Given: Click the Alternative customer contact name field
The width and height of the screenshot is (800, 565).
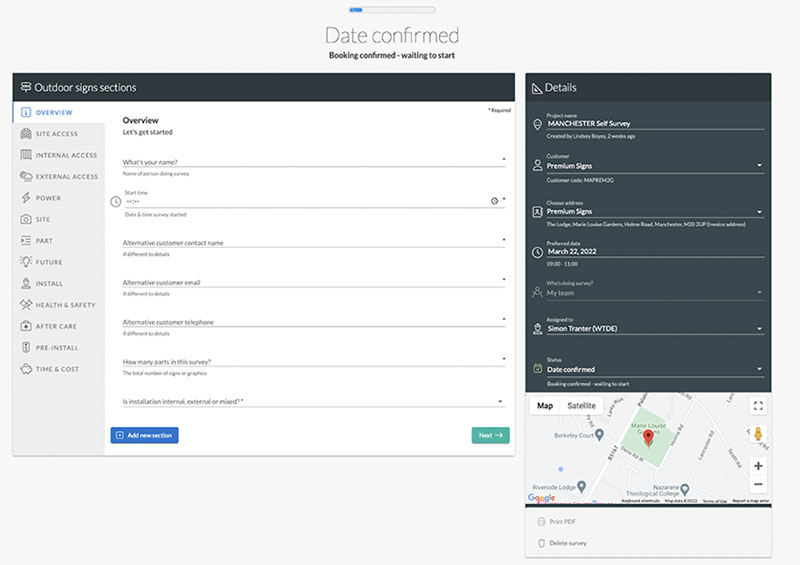Looking at the screenshot, I should (313, 242).
